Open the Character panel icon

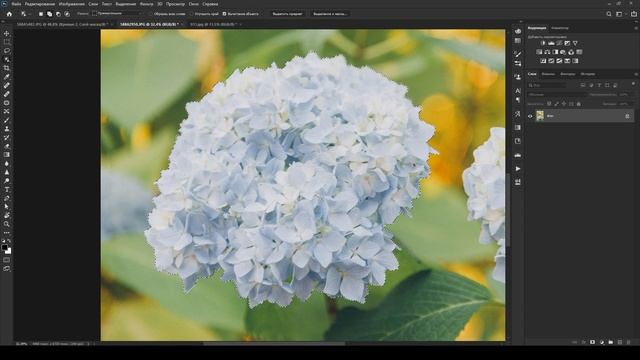(518, 91)
